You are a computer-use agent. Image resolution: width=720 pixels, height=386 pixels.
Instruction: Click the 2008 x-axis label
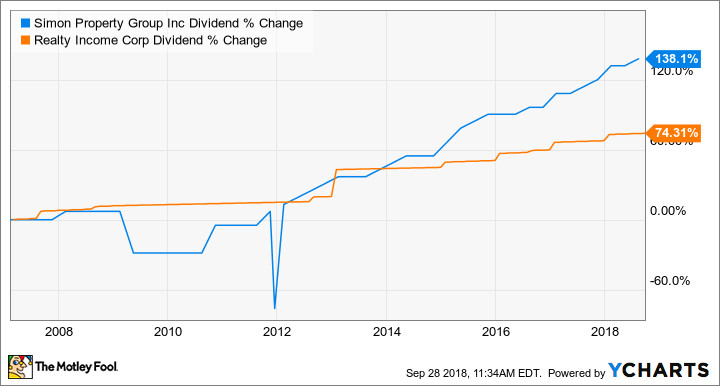59,331
